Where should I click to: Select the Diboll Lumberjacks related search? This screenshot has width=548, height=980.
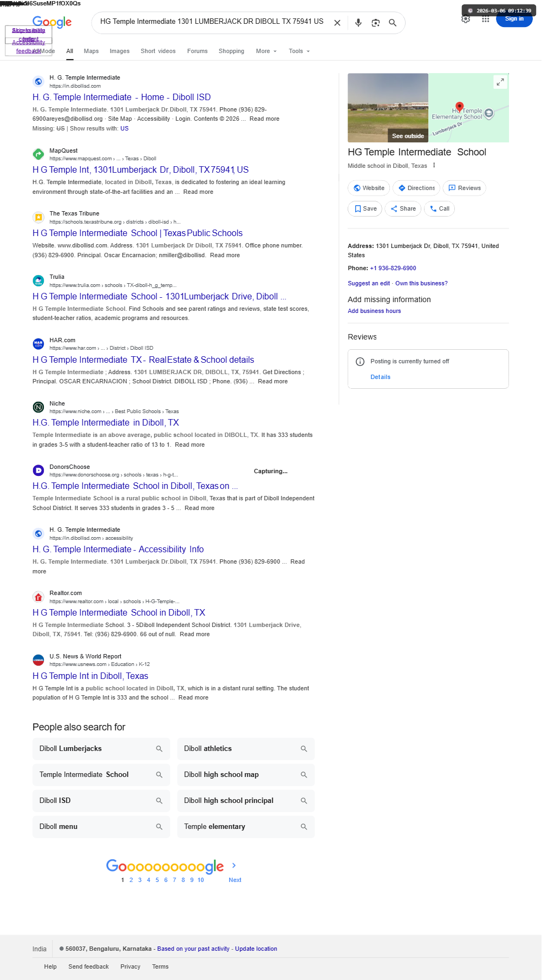coord(101,749)
